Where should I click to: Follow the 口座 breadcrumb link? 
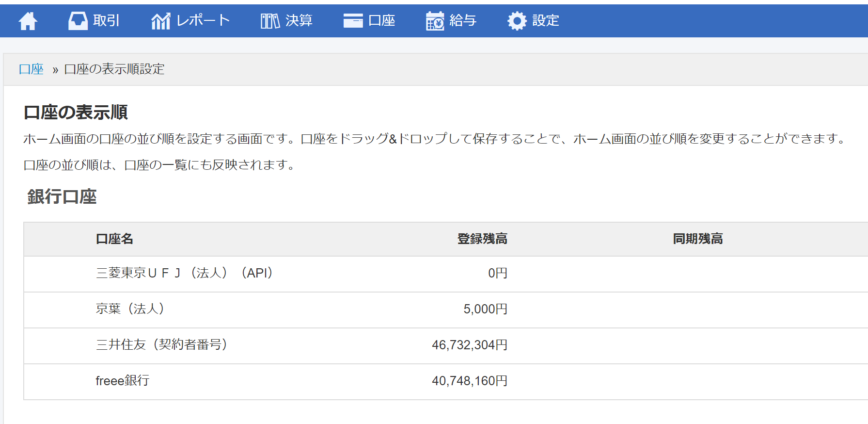[31, 69]
